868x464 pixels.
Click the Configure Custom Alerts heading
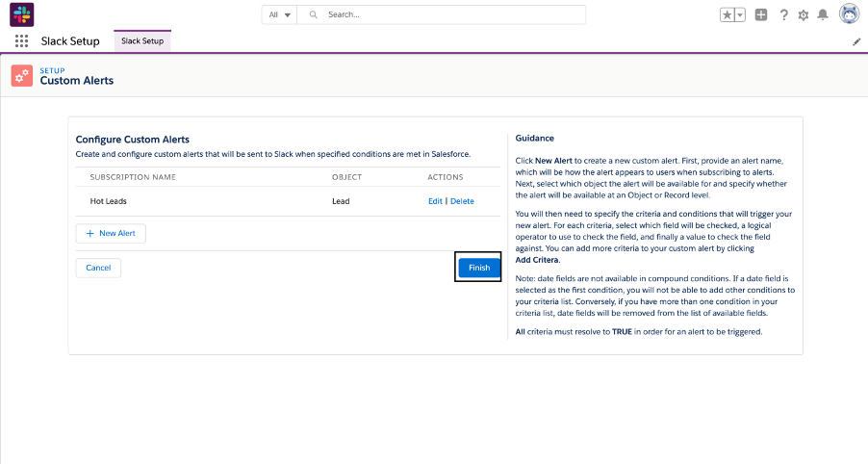click(x=133, y=140)
